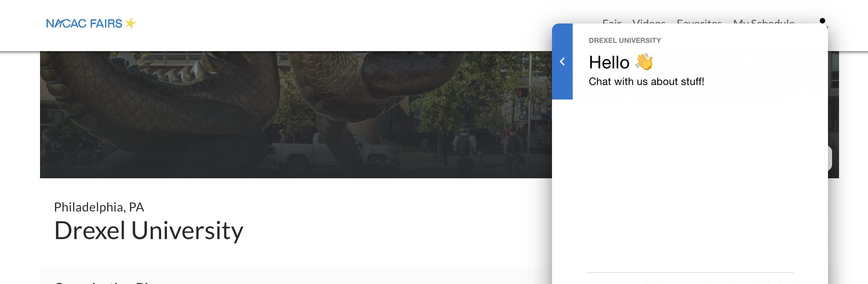868x284 pixels.
Task: Click the NACAC Fairs logo
Action: (x=91, y=23)
